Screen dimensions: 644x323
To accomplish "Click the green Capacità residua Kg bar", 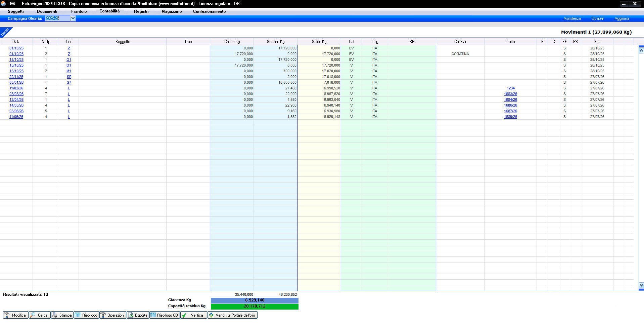I will click(255, 306).
